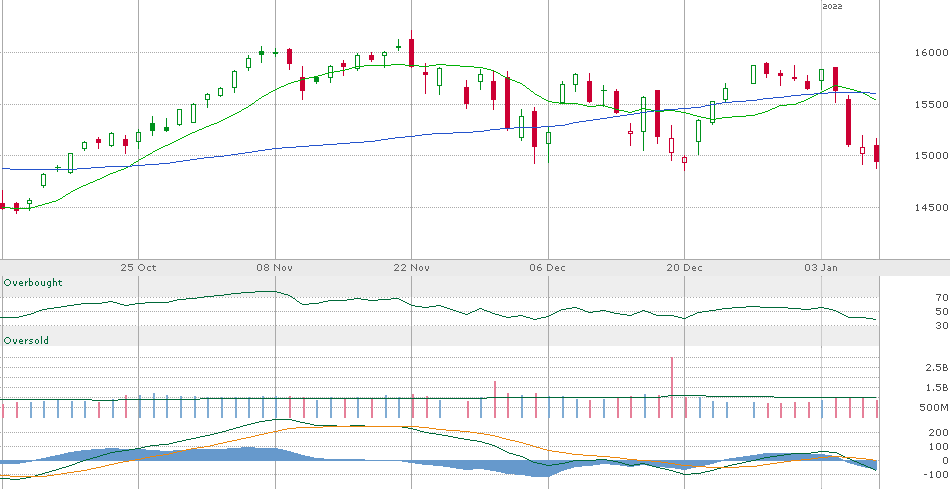
Task: Click the Oversold label in RSI panel
Action: point(26,341)
